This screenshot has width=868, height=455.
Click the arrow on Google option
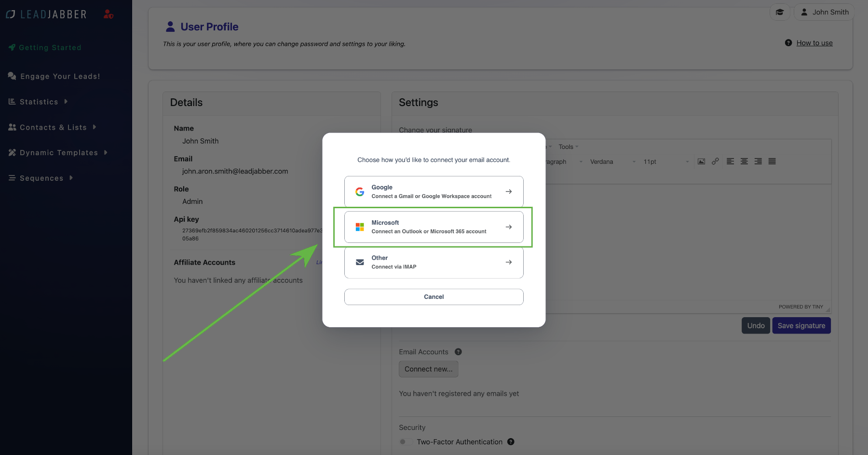click(x=509, y=192)
